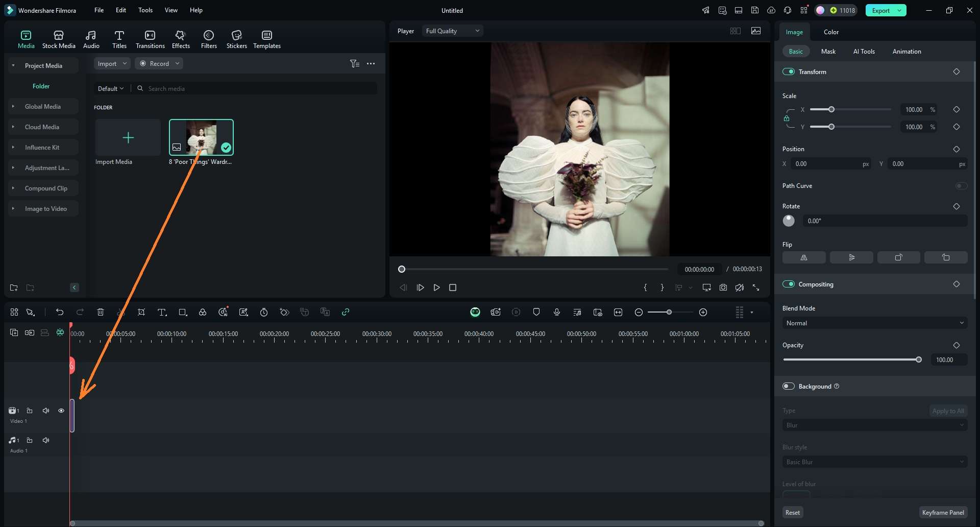980x527 pixels.
Task: Open the Titles library
Action: (x=119, y=39)
